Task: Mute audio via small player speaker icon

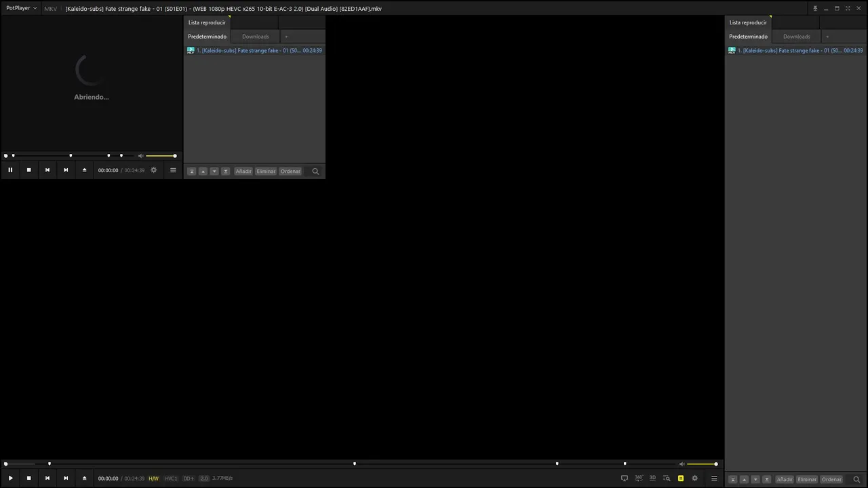Action: tap(140, 156)
